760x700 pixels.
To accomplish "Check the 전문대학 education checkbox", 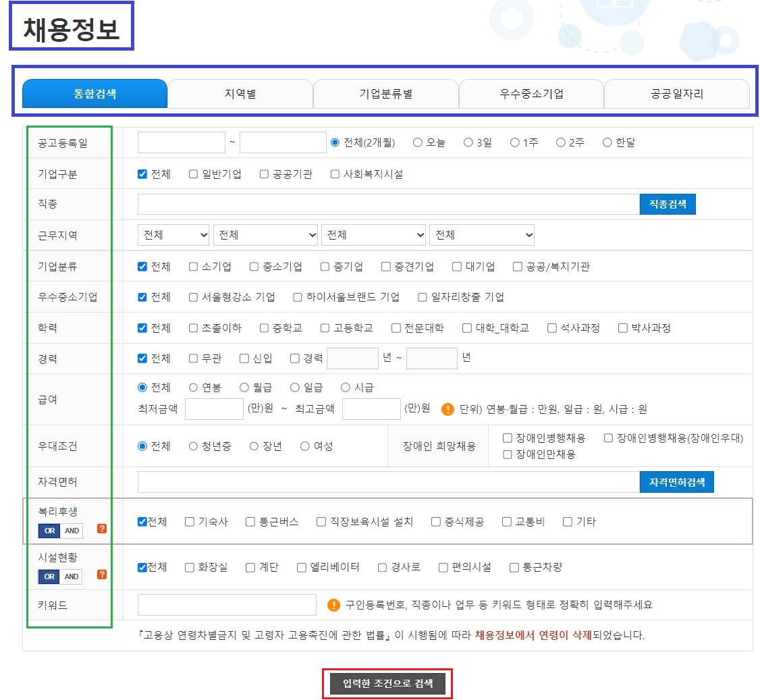I will (x=396, y=328).
